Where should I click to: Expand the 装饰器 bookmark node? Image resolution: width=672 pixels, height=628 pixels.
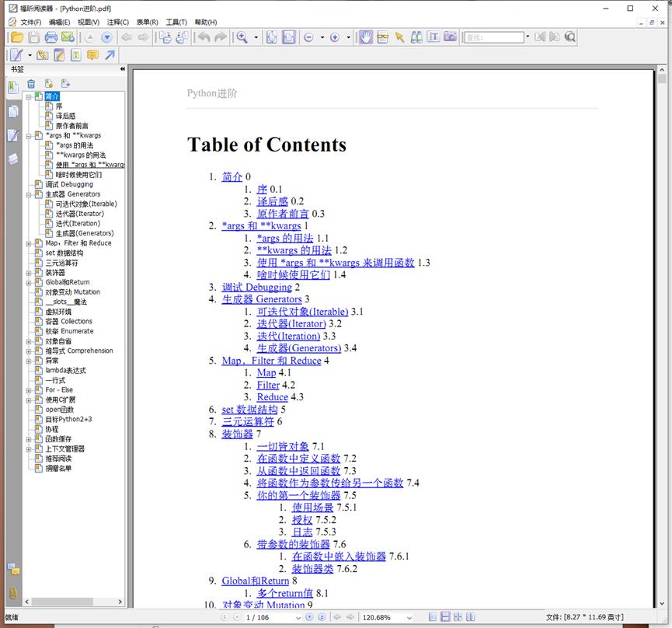(x=29, y=273)
